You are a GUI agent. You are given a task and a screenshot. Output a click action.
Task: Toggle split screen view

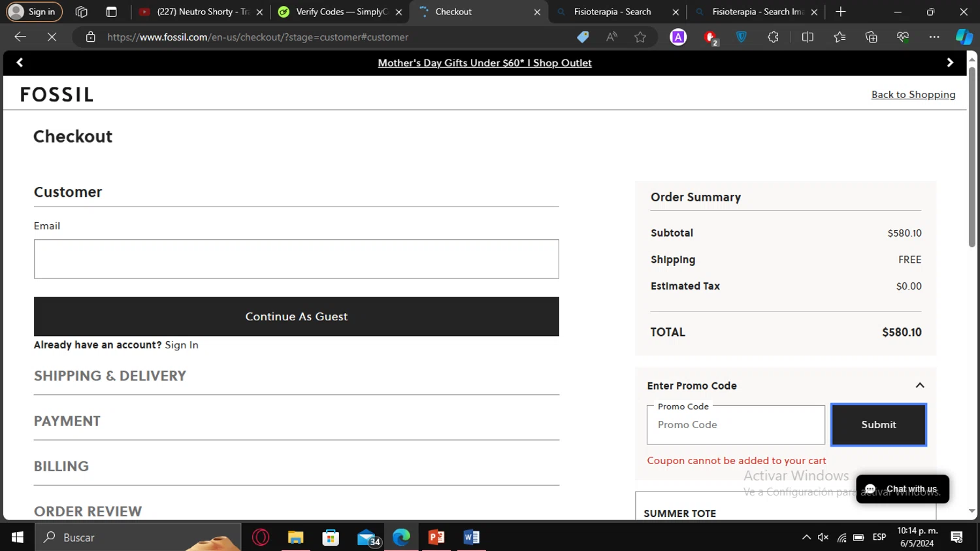(808, 37)
